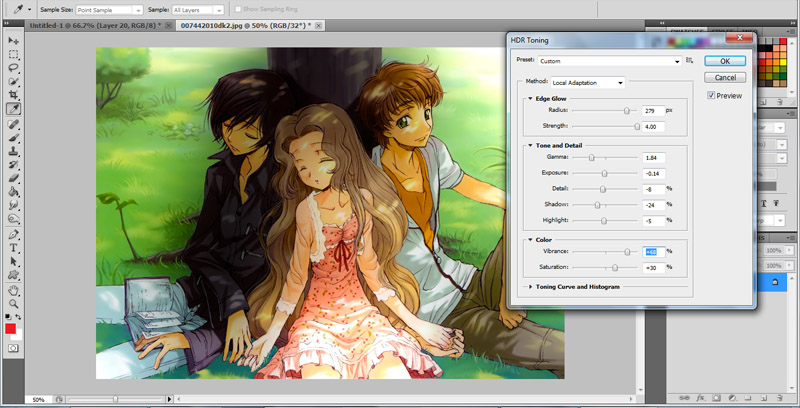
Task: Toggle Quick Mask mode icon
Action: (14, 347)
